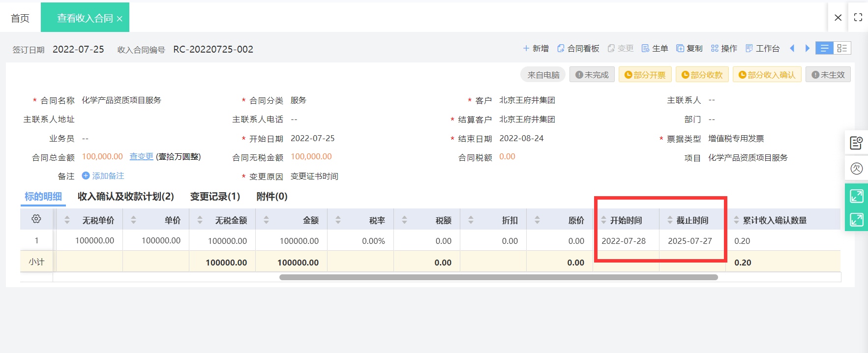868x353 pixels.
Task: Click the table's horizontal scrollbar
Action: pyautogui.click(x=498, y=277)
